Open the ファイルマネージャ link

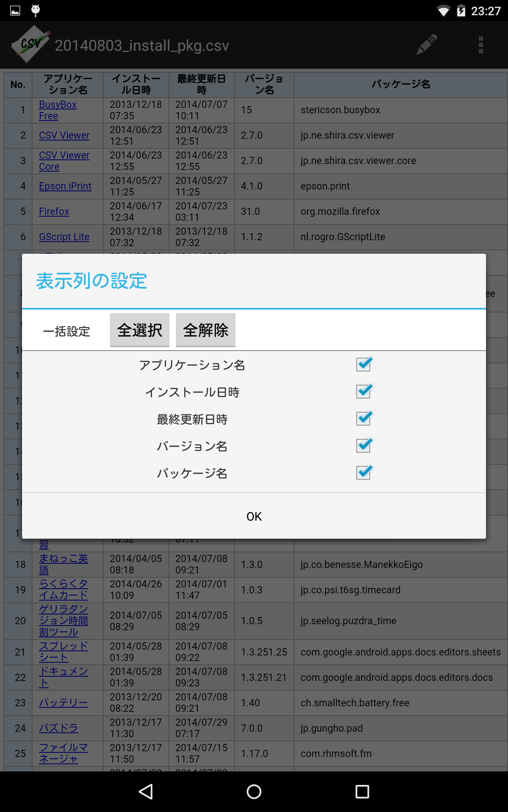click(63, 753)
